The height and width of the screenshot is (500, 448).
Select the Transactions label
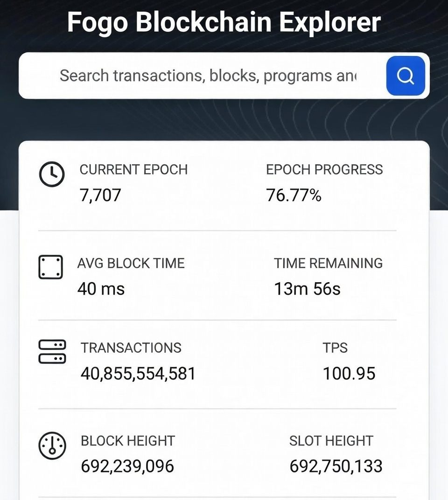131,348
